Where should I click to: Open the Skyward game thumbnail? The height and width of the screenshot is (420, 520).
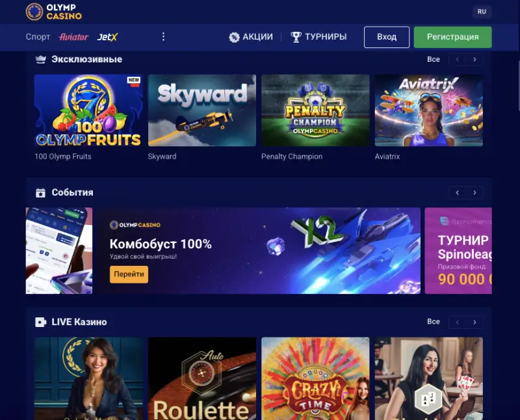[x=202, y=111]
